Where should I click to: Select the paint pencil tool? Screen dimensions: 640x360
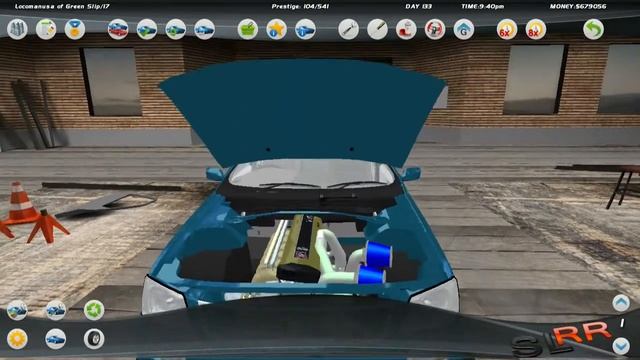(377, 29)
